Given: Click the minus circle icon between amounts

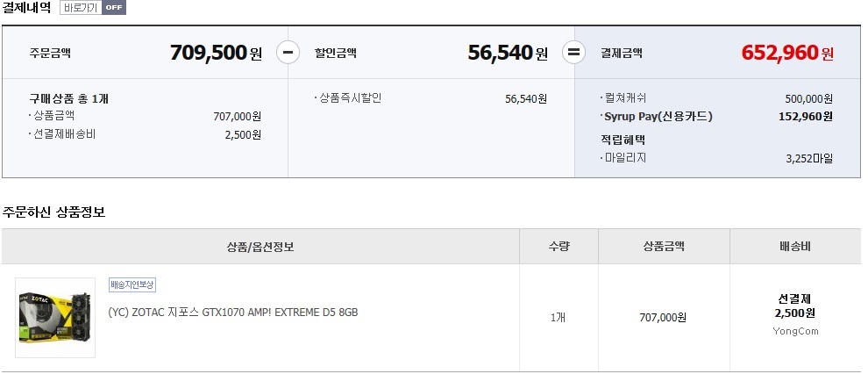Looking at the screenshot, I should pos(288,53).
